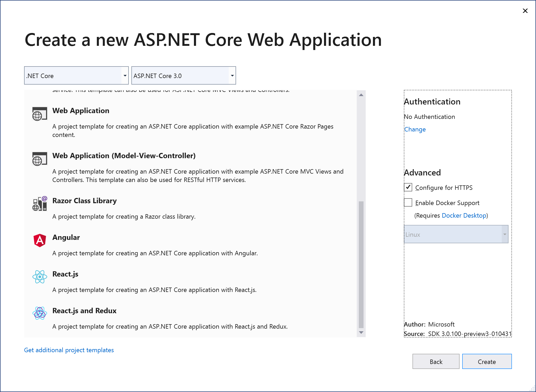Image resolution: width=536 pixels, height=392 pixels.
Task: Click the Advanced heading
Action: [x=422, y=173]
